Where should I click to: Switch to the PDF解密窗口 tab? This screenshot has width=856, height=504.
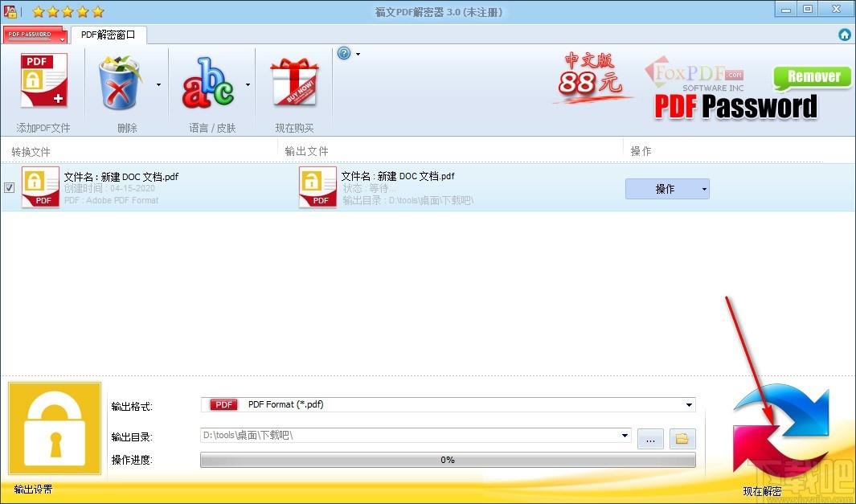click(x=108, y=35)
